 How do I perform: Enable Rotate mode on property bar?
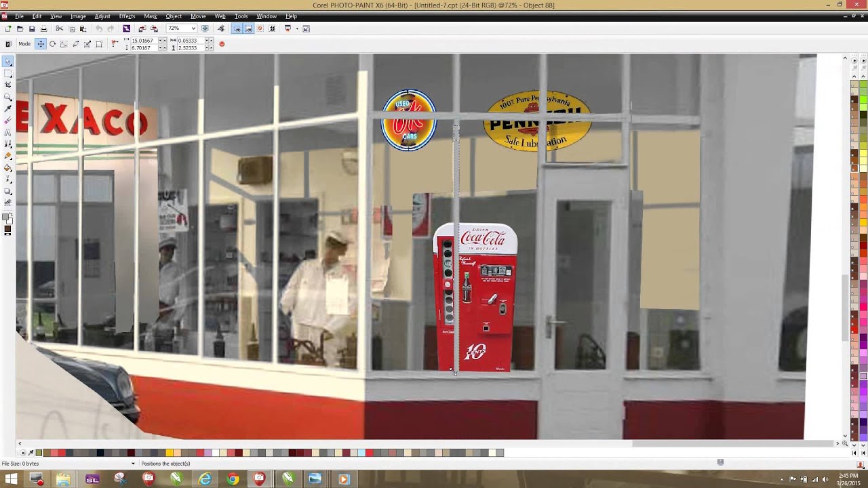[52, 44]
